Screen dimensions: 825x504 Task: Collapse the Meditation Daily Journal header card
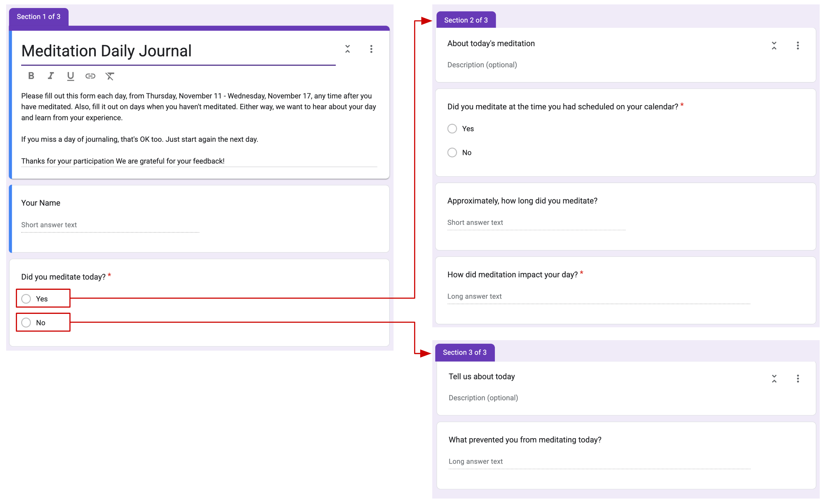347,49
